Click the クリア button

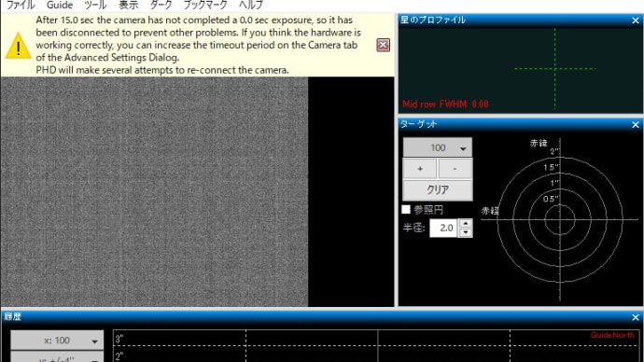pos(438,189)
